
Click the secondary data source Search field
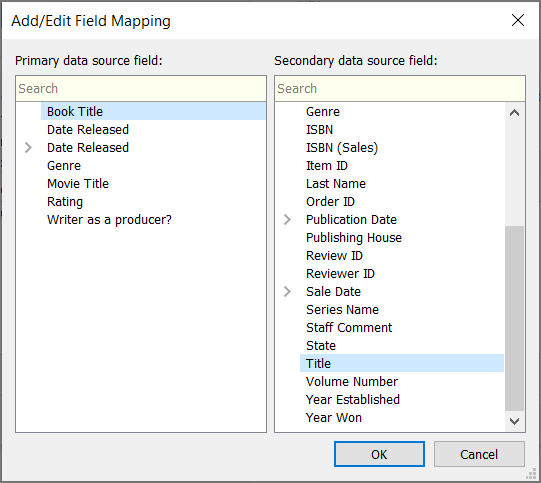point(400,89)
